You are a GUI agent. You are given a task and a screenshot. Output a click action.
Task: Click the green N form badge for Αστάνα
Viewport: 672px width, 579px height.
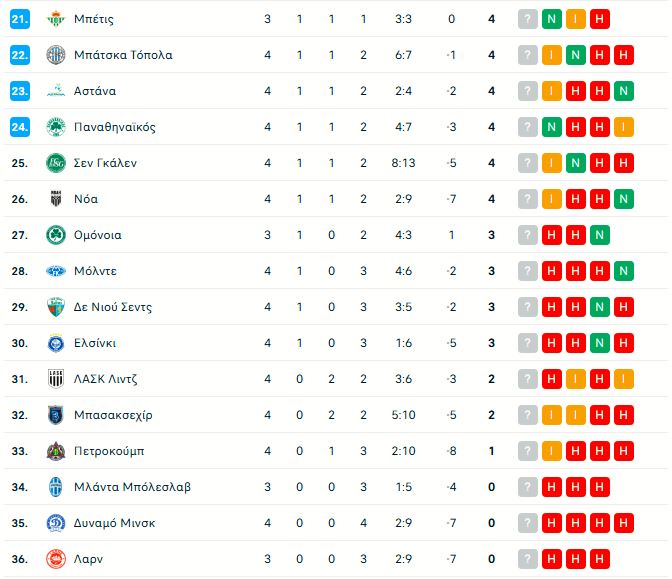coord(624,91)
